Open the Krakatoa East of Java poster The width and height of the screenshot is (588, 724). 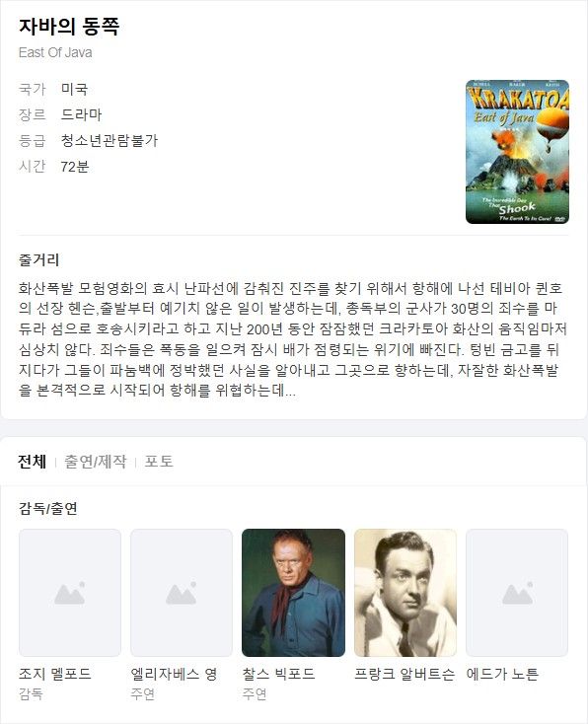tap(517, 152)
